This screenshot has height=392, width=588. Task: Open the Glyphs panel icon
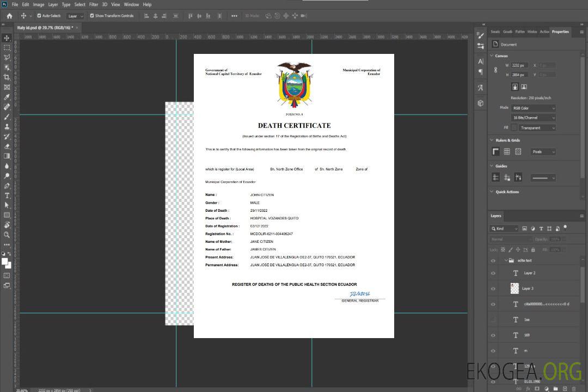(480, 88)
